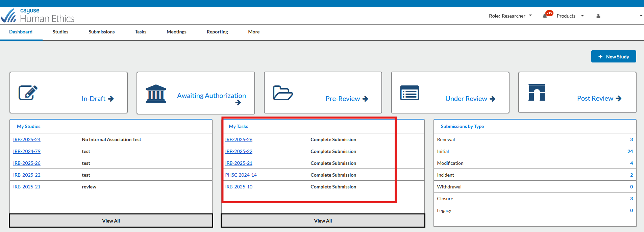This screenshot has width=644, height=232.
Task: Open IRB-2025-24 in My Studies
Action: 27,139
